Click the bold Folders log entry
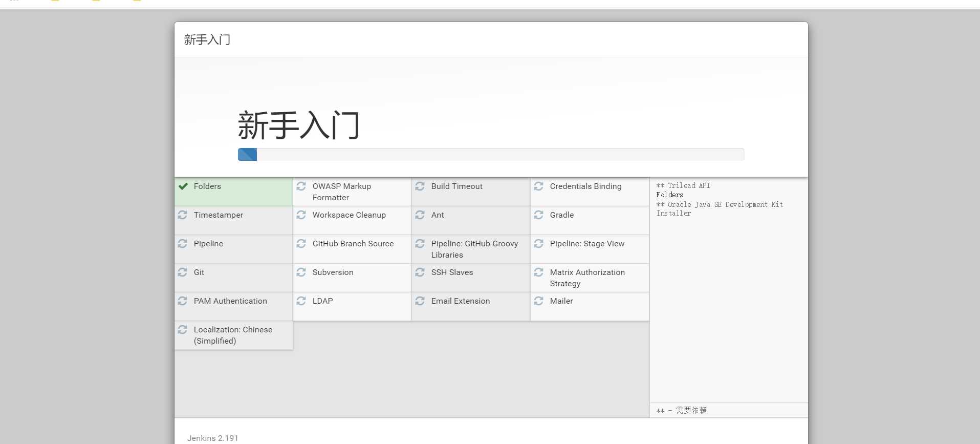Screen dimensions: 980x444 pyautogui.click(x=669, y=195)
